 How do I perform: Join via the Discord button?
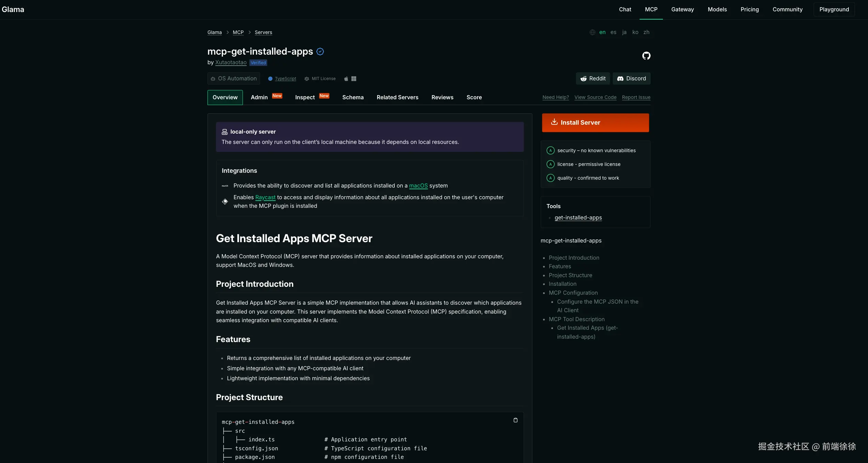[631, 78]
